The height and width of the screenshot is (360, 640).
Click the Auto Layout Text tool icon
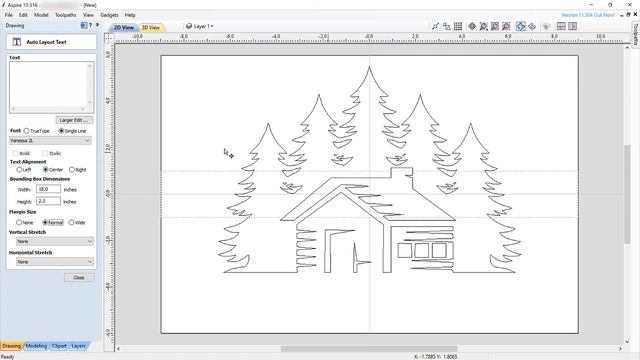[17, 42]
